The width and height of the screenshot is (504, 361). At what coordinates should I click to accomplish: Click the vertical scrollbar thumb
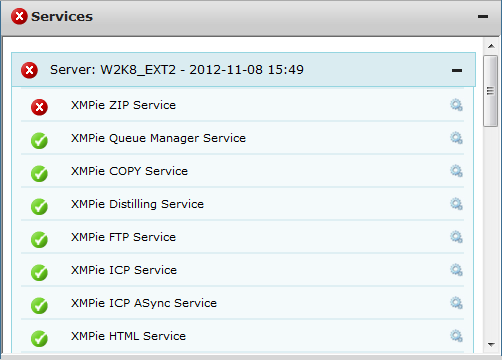coord(490,91)
